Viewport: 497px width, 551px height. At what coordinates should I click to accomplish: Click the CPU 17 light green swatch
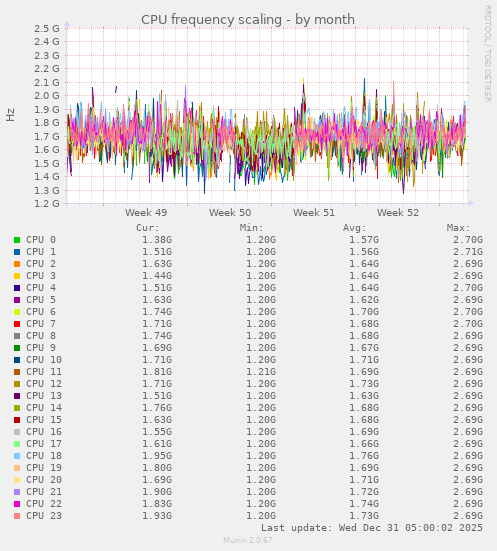tap(17, 444)
